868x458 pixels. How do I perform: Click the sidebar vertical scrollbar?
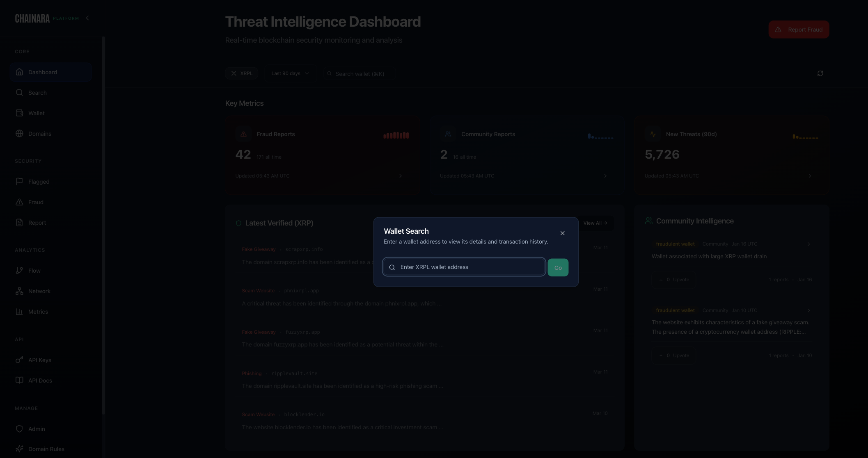click(x=103, y=226)
